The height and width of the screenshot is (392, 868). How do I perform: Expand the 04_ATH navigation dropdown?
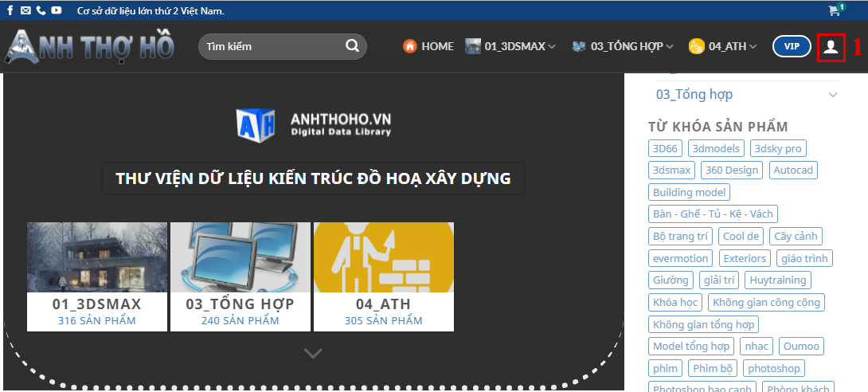pyautogui.click(x=724, y=46)
